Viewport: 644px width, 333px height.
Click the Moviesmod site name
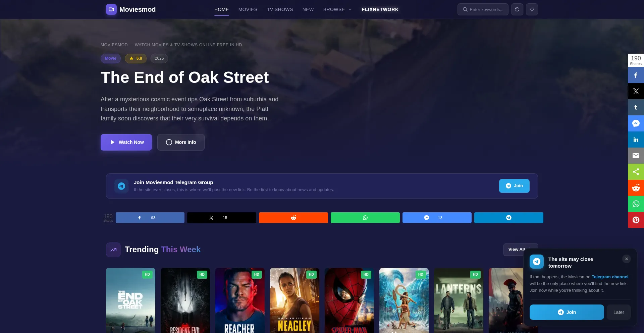tap(138, 9)
